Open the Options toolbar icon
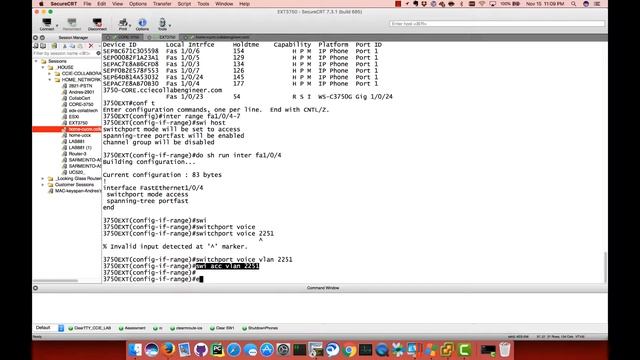 pos(142,24)
